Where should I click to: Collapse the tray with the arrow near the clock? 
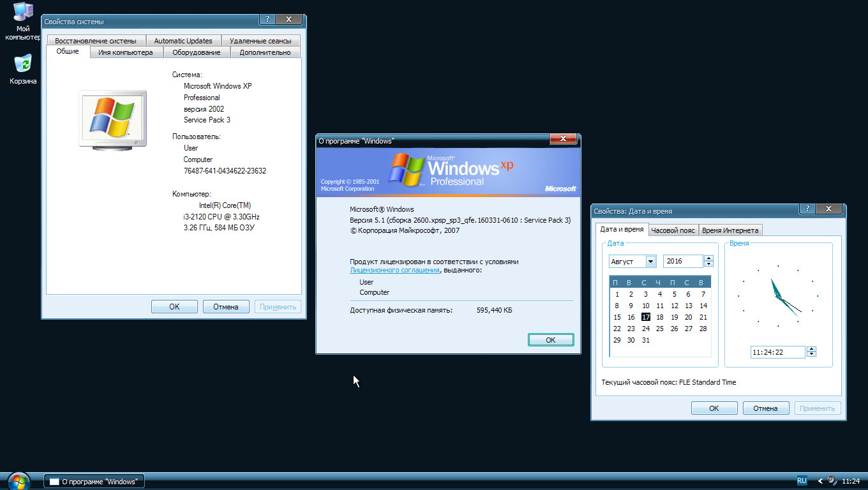click(819, 480)
